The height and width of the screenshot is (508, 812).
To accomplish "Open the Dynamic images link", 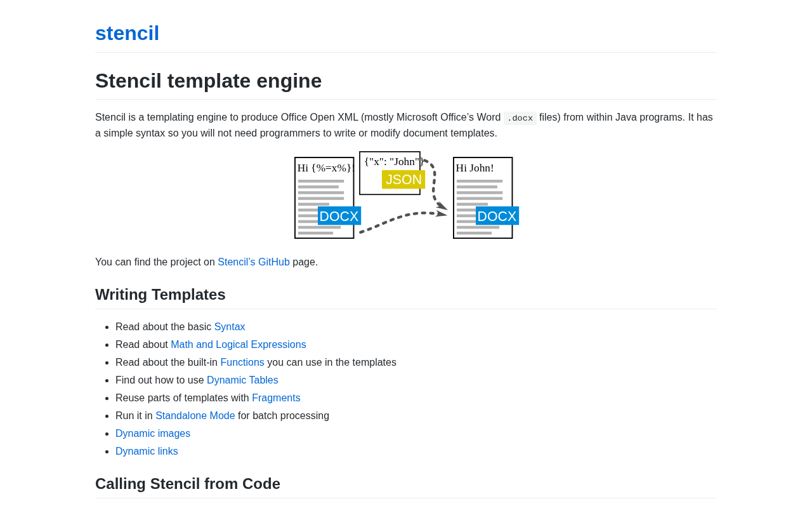I will coord(153,434).
